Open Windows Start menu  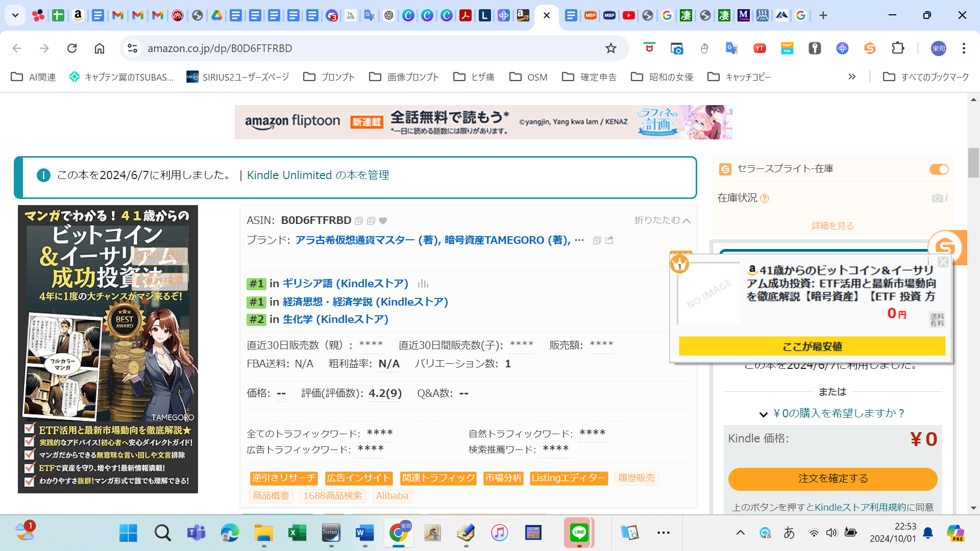(x=128, y=533)
